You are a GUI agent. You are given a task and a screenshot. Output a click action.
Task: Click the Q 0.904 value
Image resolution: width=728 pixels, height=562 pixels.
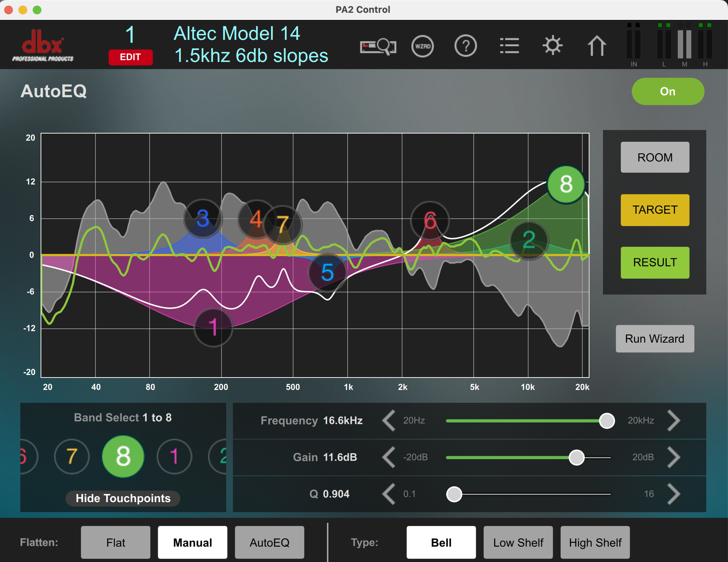pyautogui.click(x=336, y=494)
